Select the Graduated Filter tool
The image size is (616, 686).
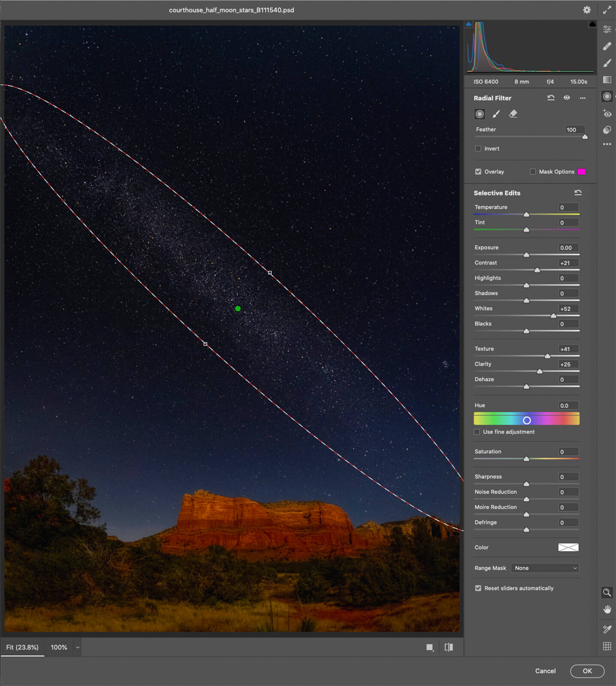tap(607, 80)
